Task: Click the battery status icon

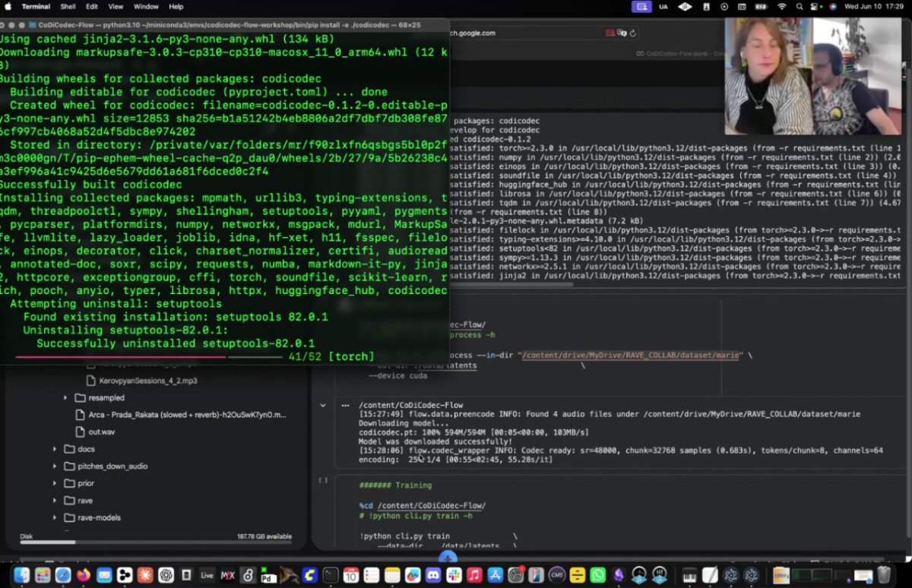Action: [x=761, y=6]
